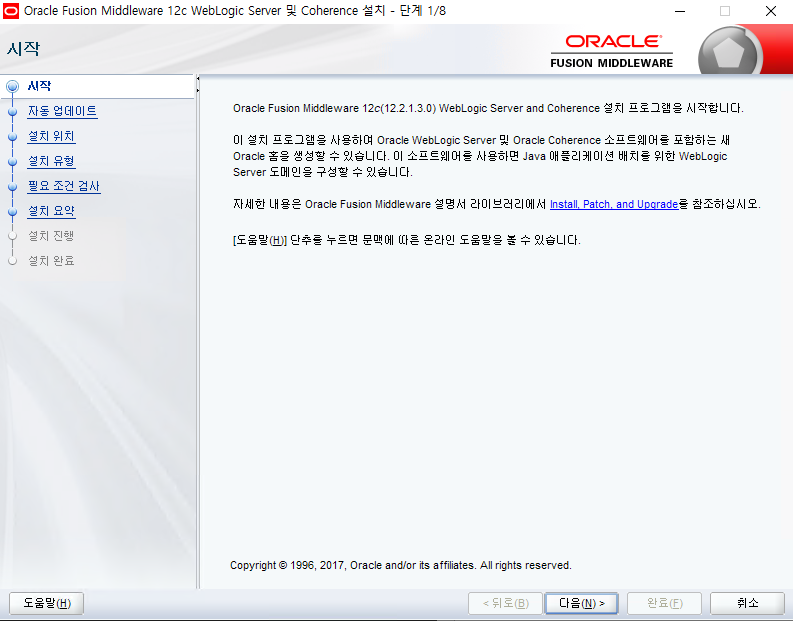Go to the 자동 업데이트 step

[x=62, y=111]
